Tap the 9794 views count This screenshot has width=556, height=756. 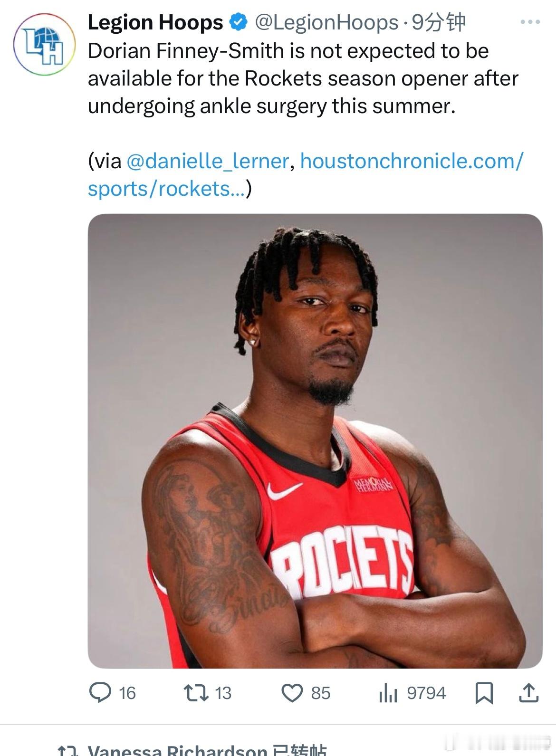[x=426, y=693]
